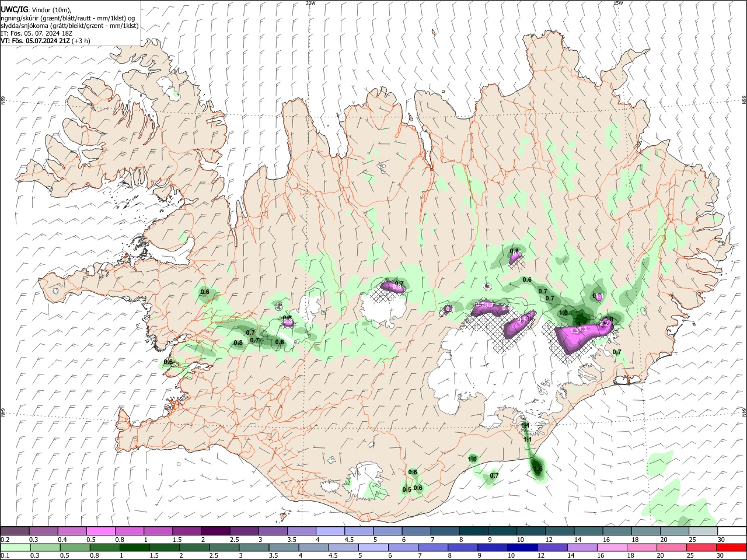This screenshot has height=560, width=747.
Task: Select the palest green rain swatch labeled 0.1
Action: click(x=16, y=548)
